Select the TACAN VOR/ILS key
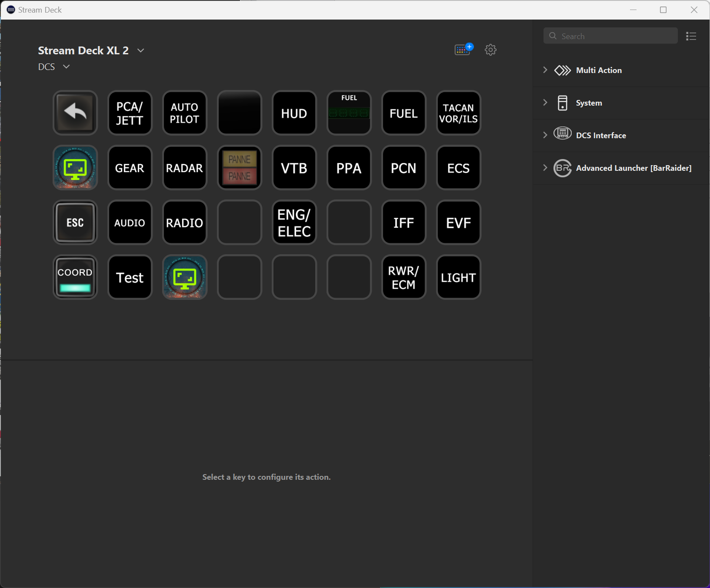710x588 pixels. pos(459,113)
